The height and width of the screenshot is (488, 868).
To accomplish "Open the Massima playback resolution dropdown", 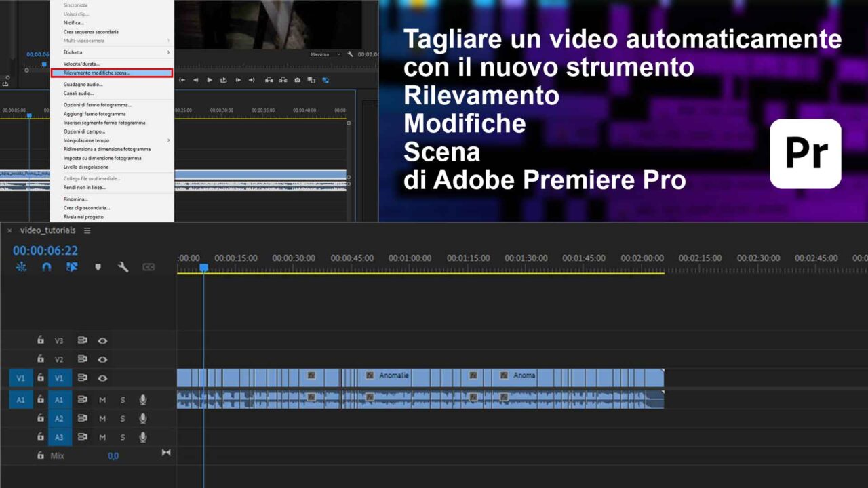I will pyautogui.click(x=325, y=54).
